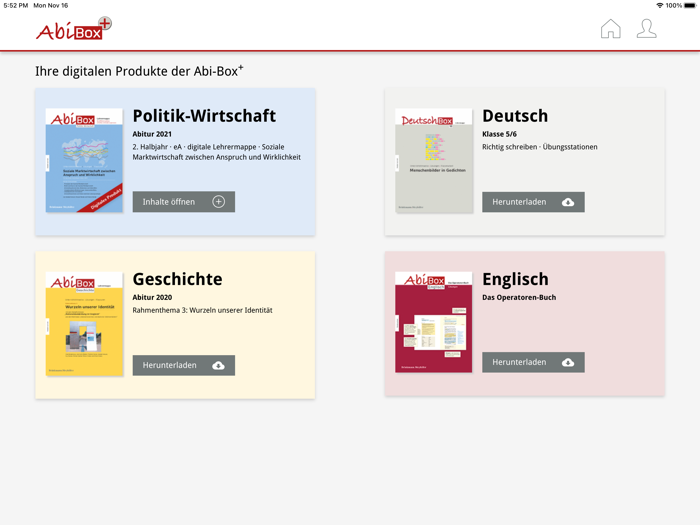Check the battery icon in status bar

point(690,5)
